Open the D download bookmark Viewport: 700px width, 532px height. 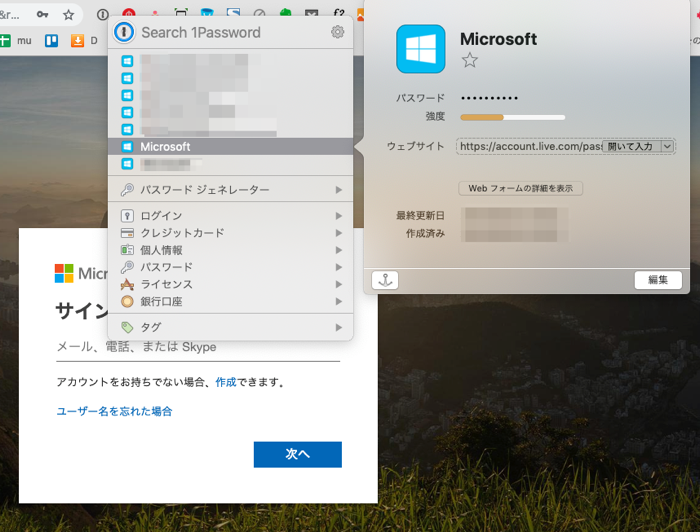[x=84, y=41]
